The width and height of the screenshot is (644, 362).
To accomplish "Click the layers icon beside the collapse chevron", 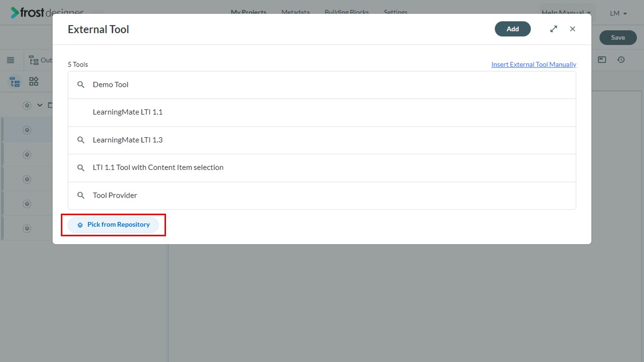I will [27, 106].
